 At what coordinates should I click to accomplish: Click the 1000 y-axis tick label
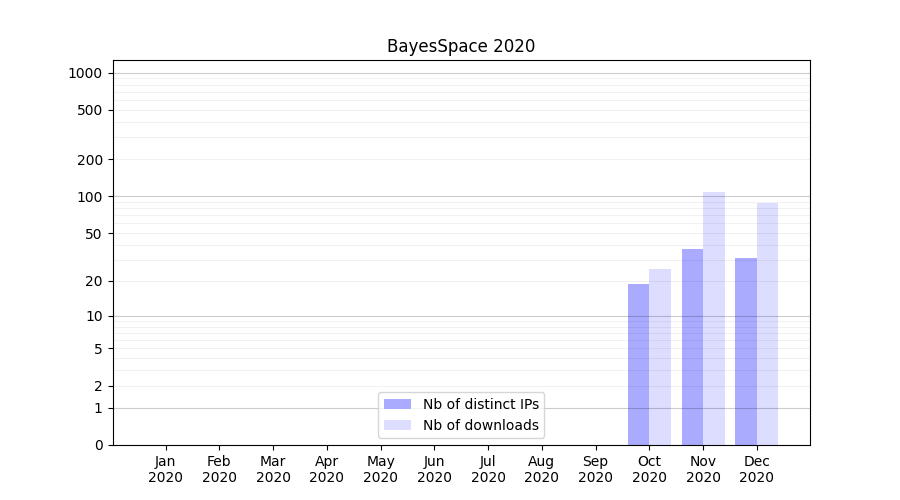85,73
